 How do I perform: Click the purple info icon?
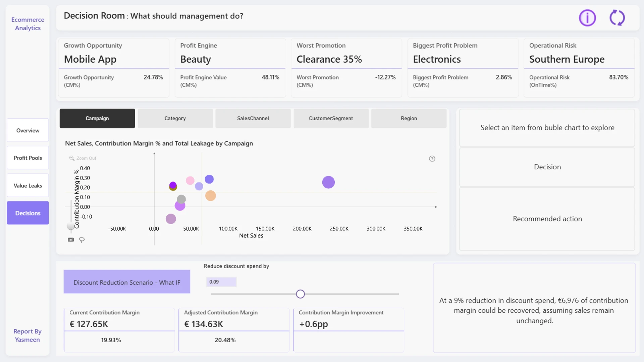tap(587, 18)
